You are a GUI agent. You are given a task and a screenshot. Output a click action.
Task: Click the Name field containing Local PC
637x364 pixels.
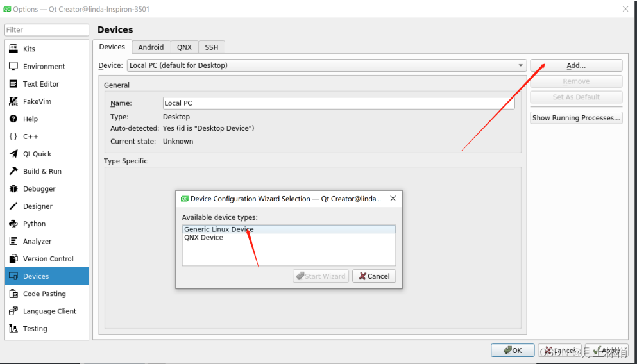[339, 103]
